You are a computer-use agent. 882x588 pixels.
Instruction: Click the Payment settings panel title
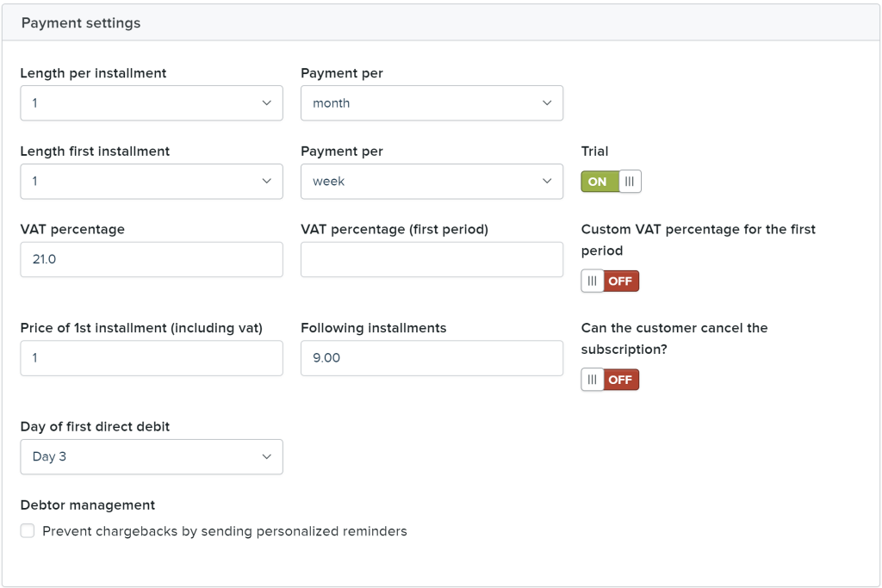tap(81, 23)
